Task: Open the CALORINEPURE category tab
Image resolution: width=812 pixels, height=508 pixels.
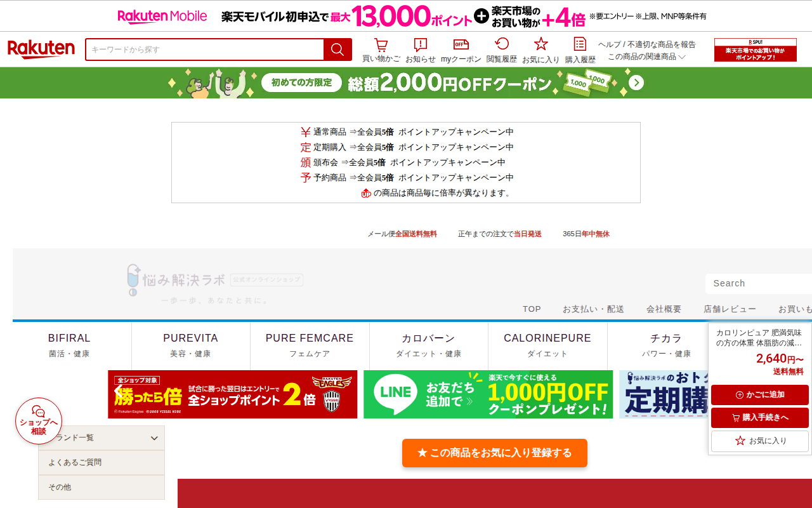Action: (547, 345)
